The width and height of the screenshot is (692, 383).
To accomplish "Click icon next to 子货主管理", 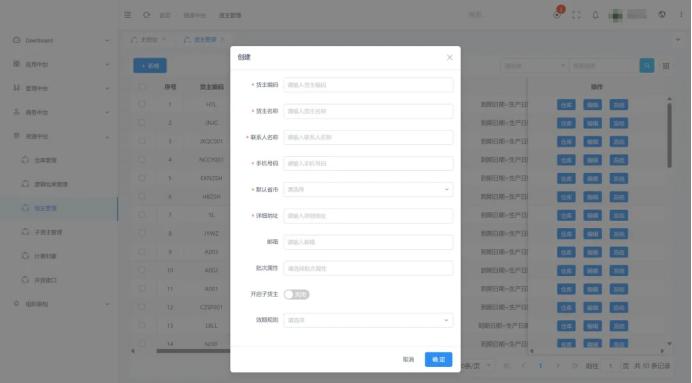I will (x=25, y=232).
